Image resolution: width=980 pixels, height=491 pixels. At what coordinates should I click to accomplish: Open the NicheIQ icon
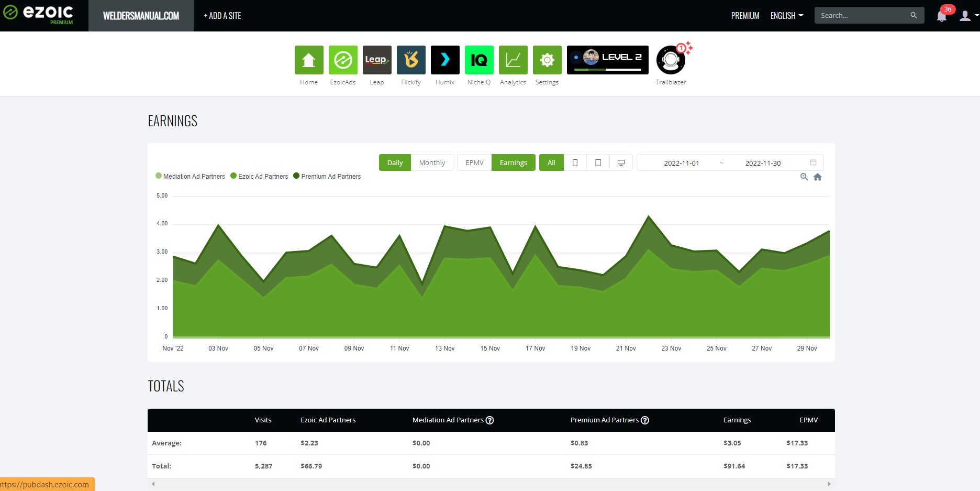479,60
